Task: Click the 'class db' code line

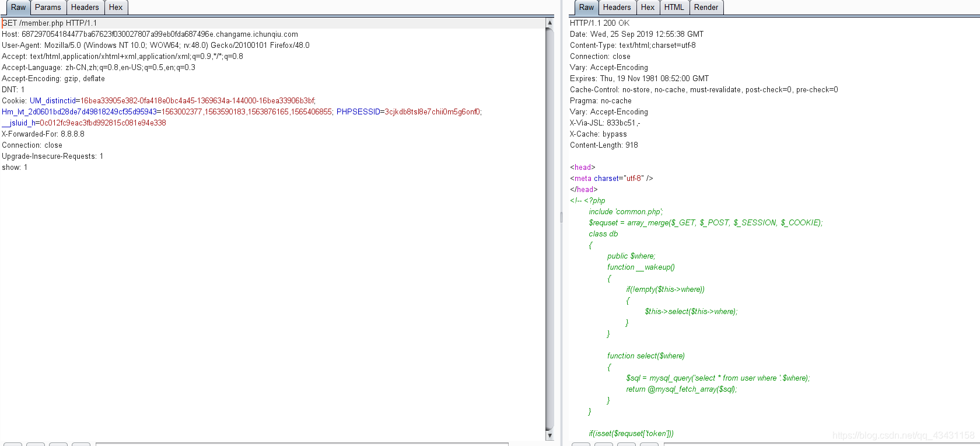Action: click(x=603, y=234)
